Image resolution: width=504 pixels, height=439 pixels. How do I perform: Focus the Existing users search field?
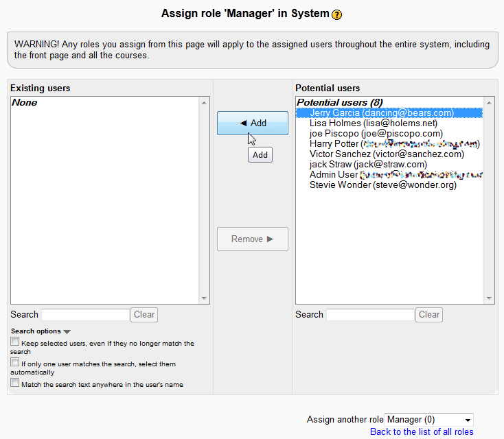pyautogui.click(x=85, y=315)
